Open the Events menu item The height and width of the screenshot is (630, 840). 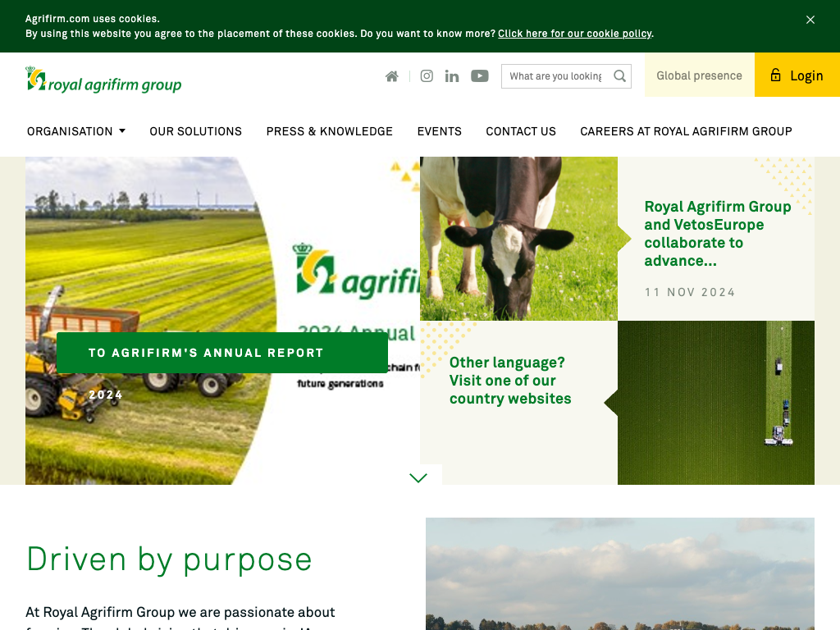[x=439, y=131]
